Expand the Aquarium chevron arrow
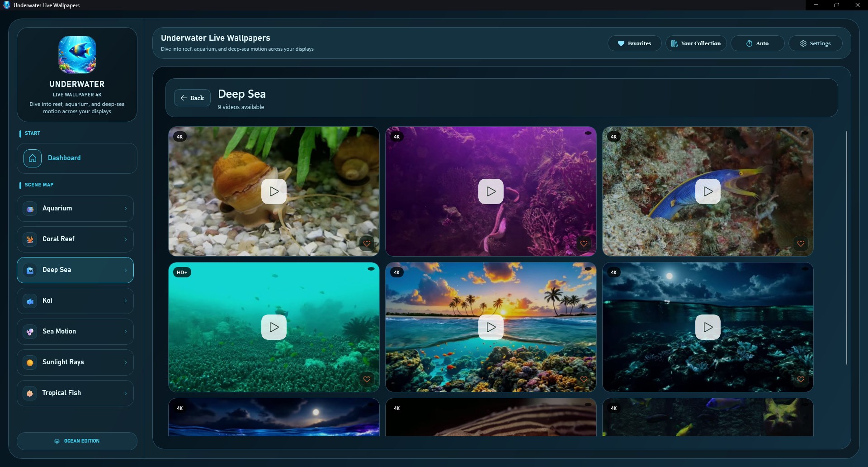This screenshot has width=868, height=467. [x=126, y=209]
